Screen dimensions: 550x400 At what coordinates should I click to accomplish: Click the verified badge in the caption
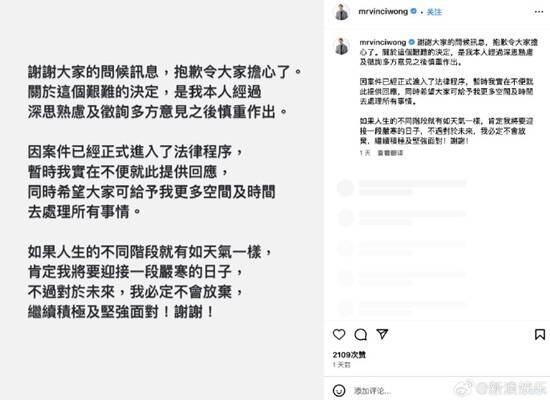click(x=411, y=42)
